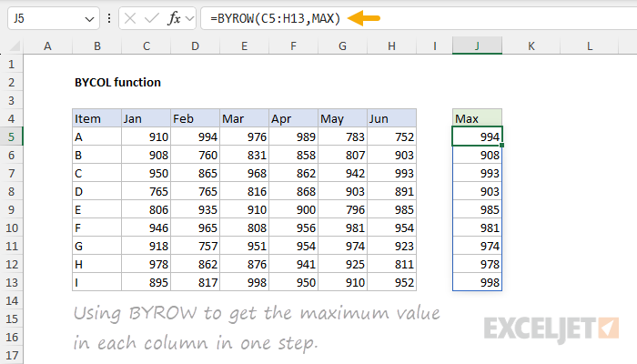Click Max result 998 in row 13
This screenshot has height=364, width=637.
(478, 282)
